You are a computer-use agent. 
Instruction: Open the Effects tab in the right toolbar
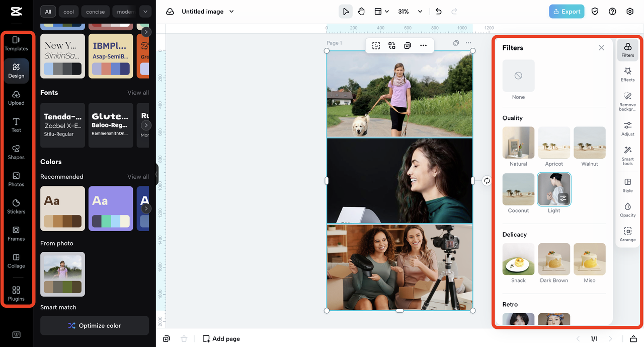[x=627, y=75]
